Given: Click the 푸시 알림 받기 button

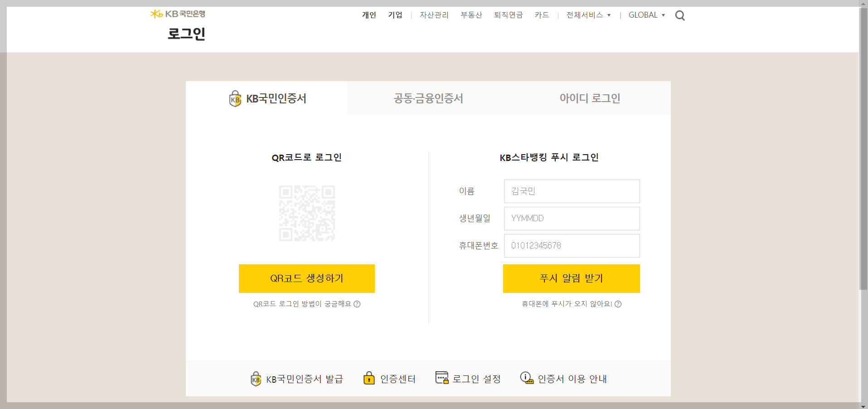Looking at the screenshot, I should [x=571, y=278].
